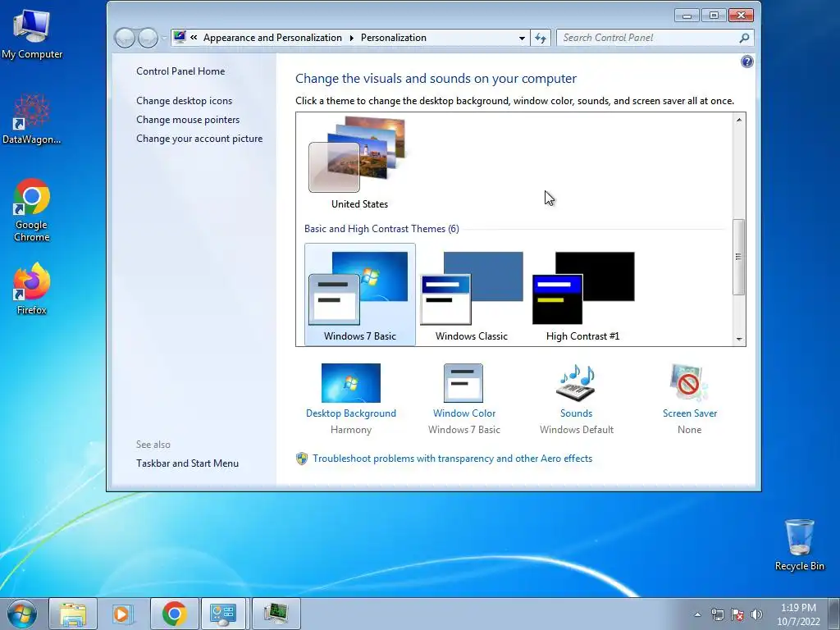
Task: Open File Explorer from taskbar
Action: tap(73, 614)
